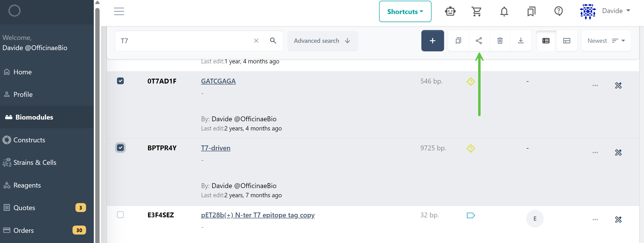The width and height of the screenshot is (644, 243).
Task: Click the design tools icon on GATCGAGA row
Action: (x=618, y=86)
